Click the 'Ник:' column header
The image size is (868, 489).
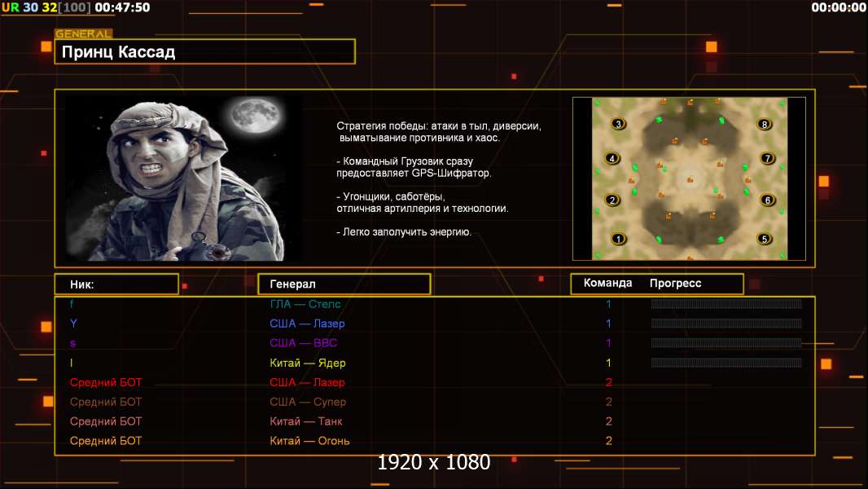tap(116, 284)
